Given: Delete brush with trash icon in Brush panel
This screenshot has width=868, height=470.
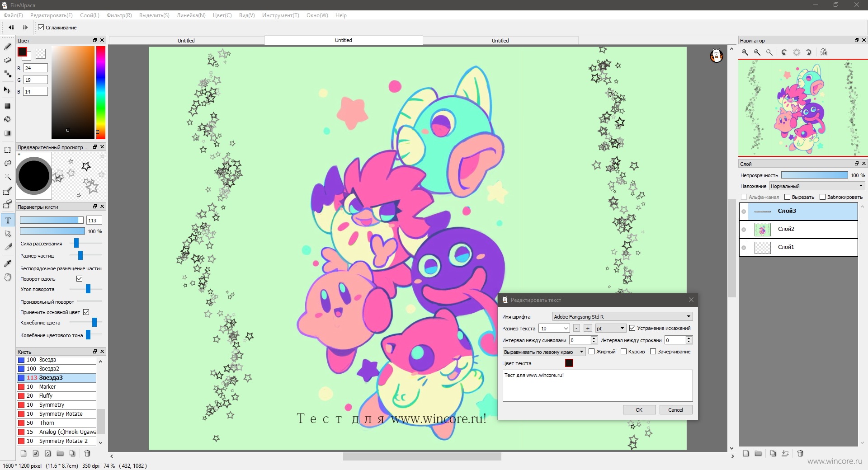Looking at the screenshot, I should [x=87, y=453].
